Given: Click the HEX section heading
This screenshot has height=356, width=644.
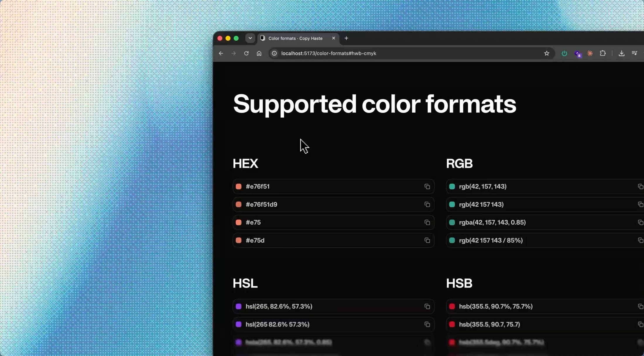Looking at the screenshot, I should (x=245, y=163).
